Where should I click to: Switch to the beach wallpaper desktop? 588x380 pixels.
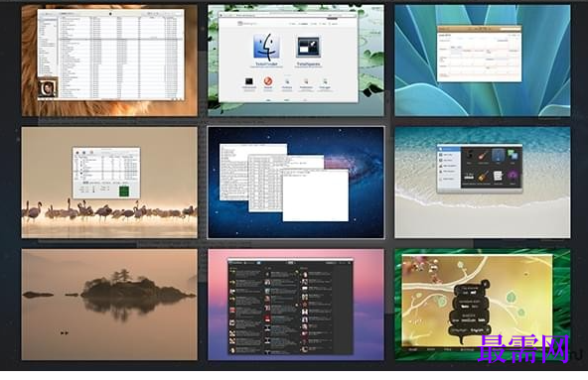point(483,183)
